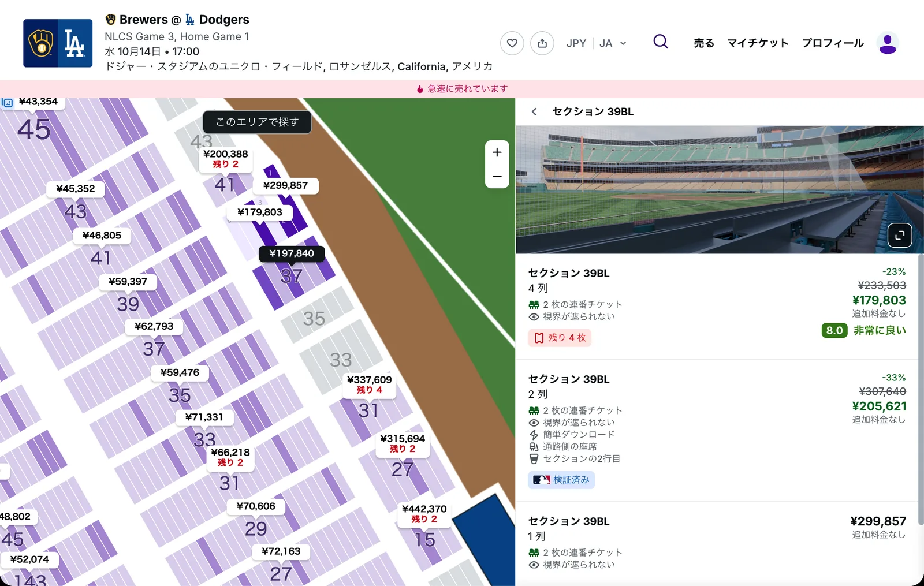Image resolution: width=924 pixels, height=586 pixels.
Task: Zoom out on the seat map
Action: [497, 176]
